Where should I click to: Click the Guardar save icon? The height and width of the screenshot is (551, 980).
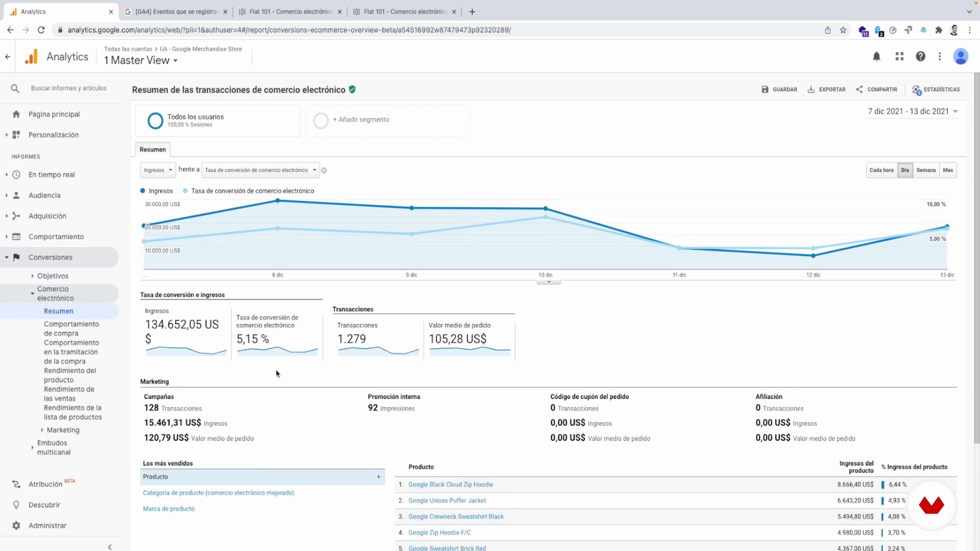765,89
